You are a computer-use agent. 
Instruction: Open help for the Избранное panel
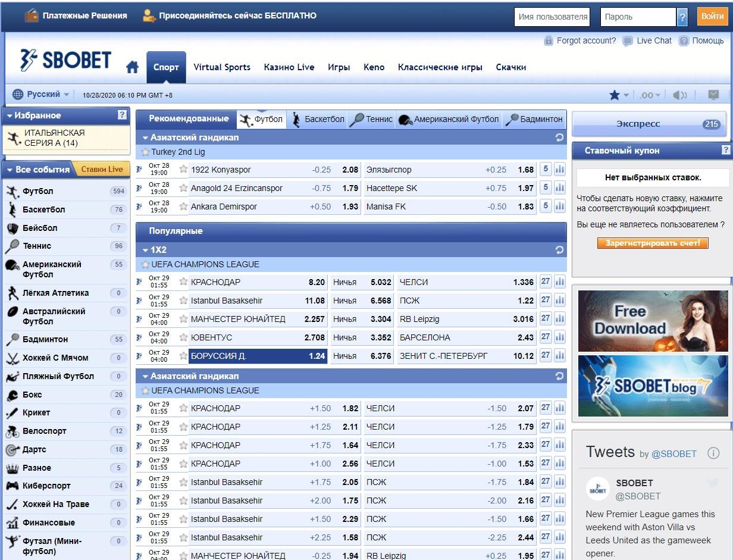pos(123,115)
